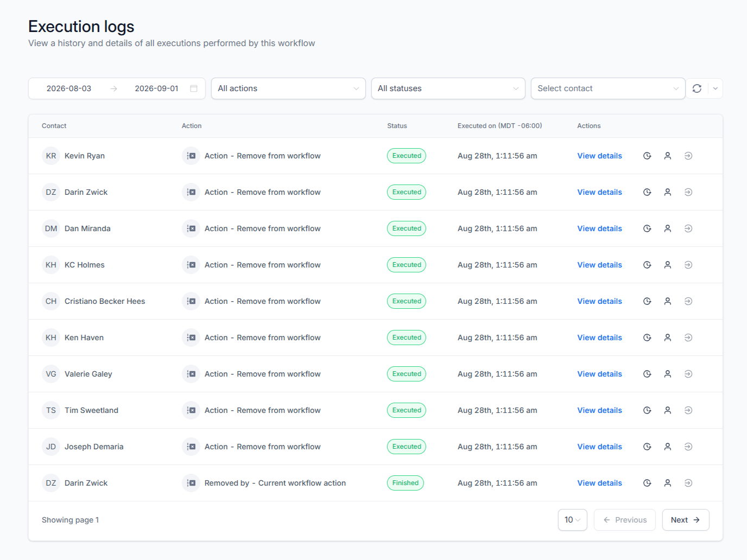
Task: Click the Contact column header
Action: tap(54, 126)
